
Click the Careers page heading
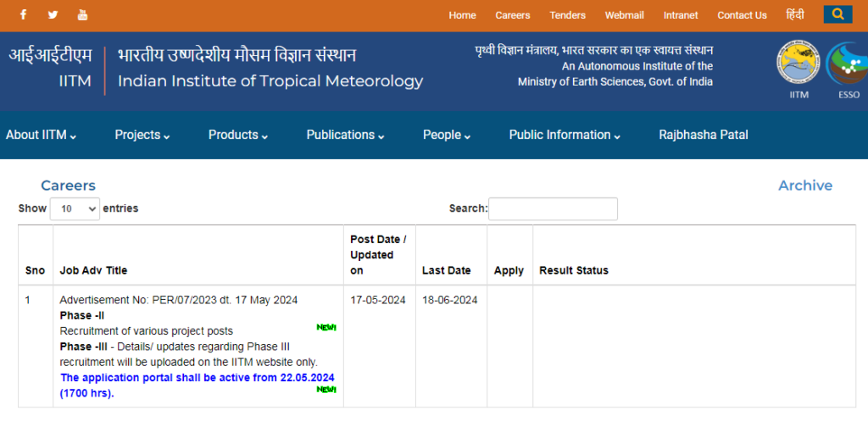click(68, 186)
